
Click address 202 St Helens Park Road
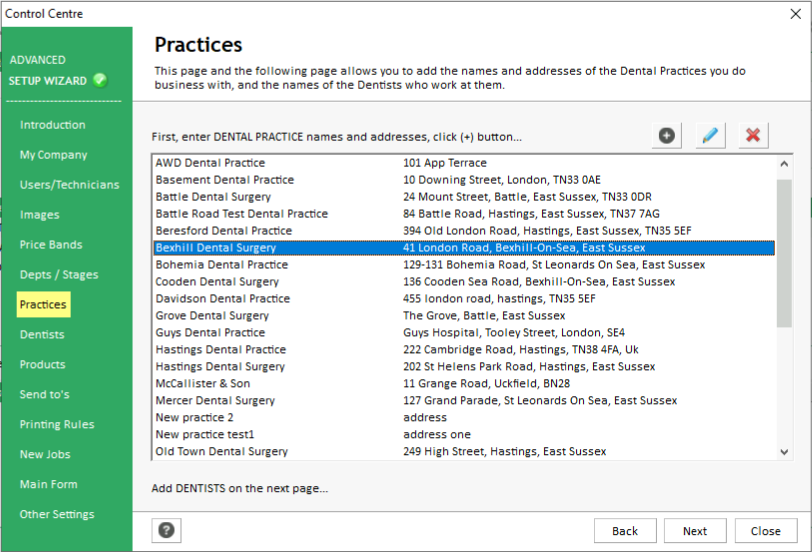coord(529,367)
